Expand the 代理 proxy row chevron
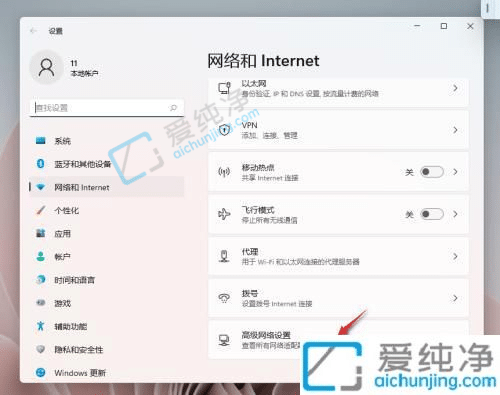The width and height of the screenshot is (500, 395). (x=455, y=256)
